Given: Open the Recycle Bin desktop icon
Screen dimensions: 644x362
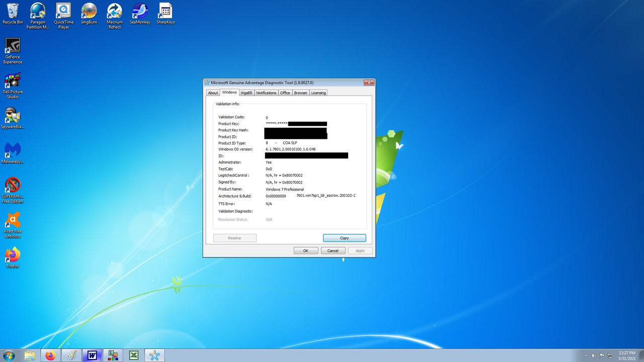Looking at the screenshot, I should (x=13, y=14).
